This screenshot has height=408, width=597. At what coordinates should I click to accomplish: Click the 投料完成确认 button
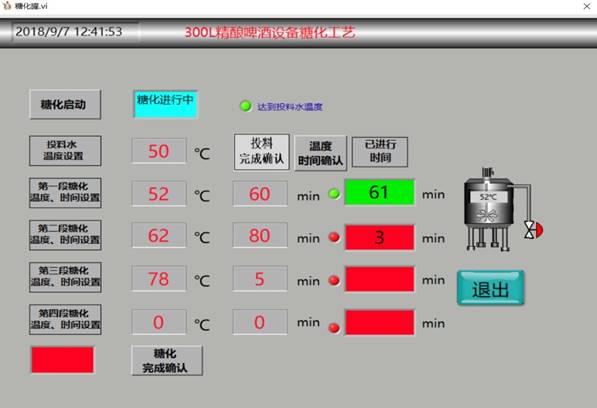262,151
